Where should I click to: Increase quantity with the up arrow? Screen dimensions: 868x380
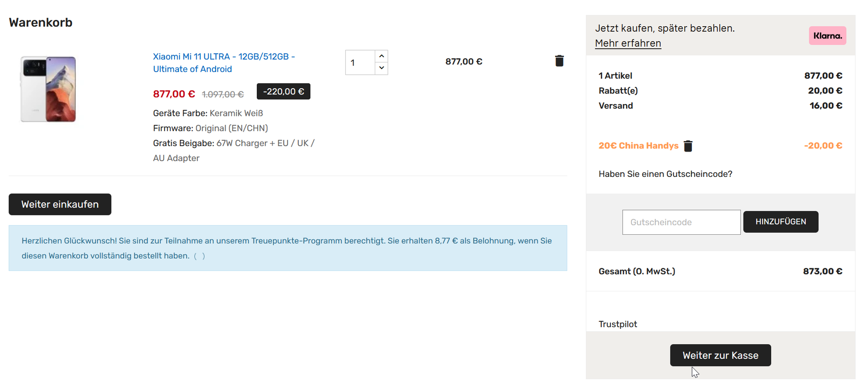pyautogui.click(x=382, y=56)
